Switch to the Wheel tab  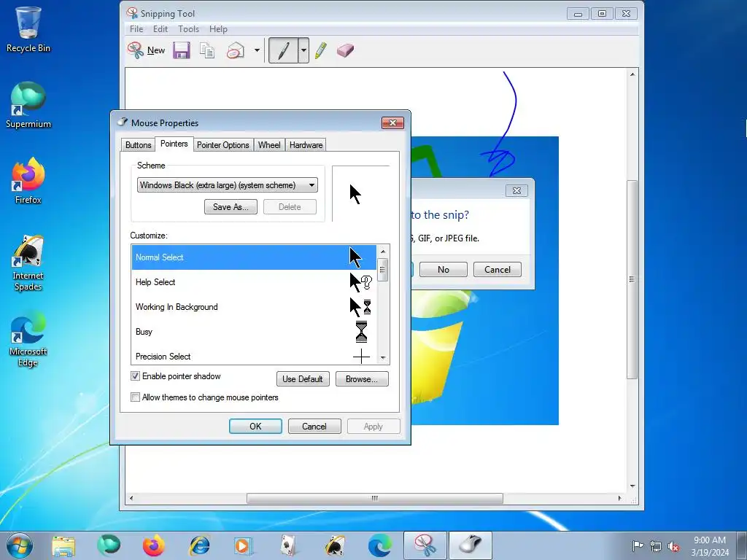(269, 145)
